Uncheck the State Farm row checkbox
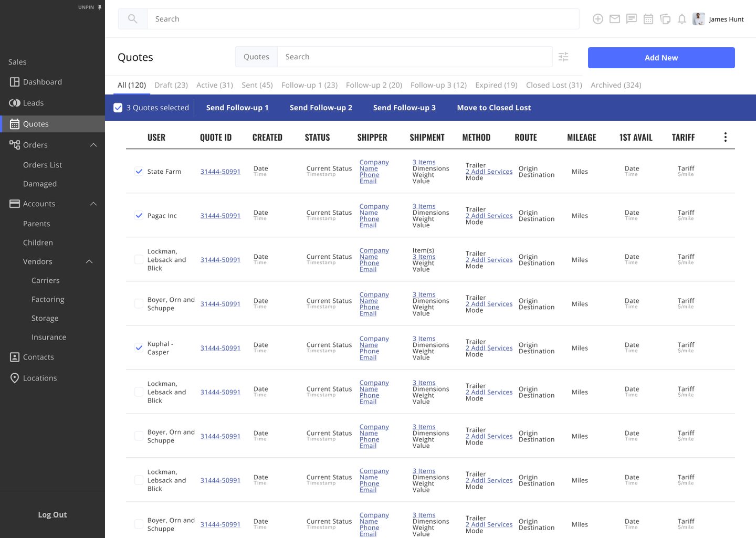Screen dimensions: 756x538 click(139, 171)
